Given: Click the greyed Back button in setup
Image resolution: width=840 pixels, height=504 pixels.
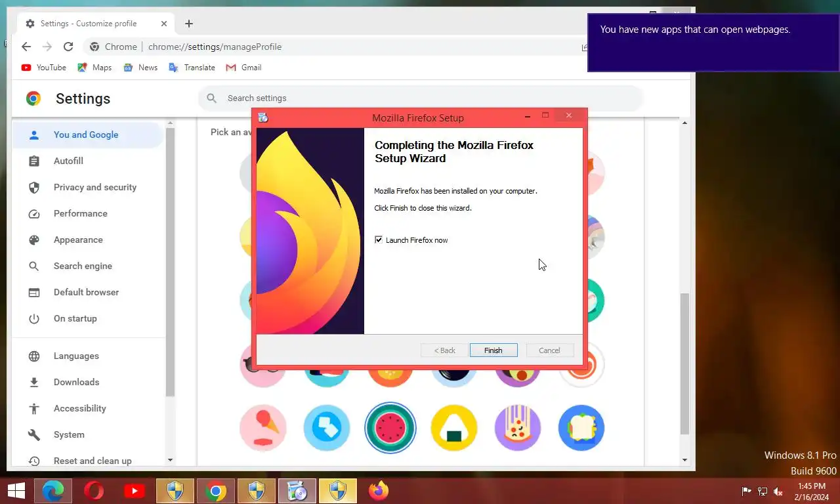Looking at the screenshot, I should pyautogui.click(x=444, y=350).
